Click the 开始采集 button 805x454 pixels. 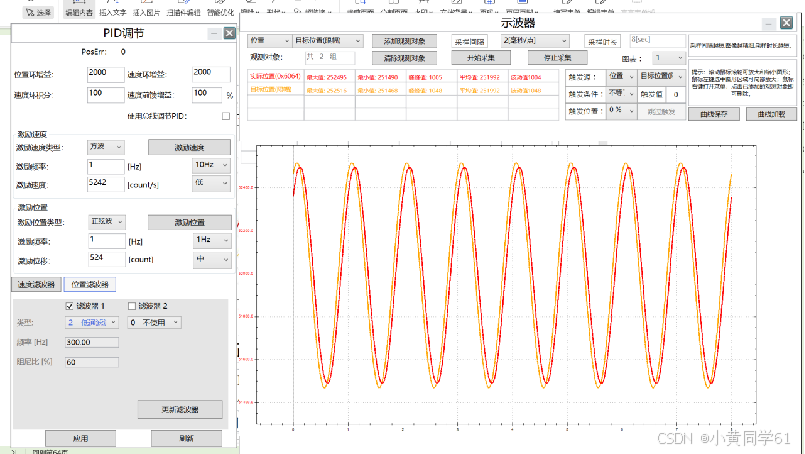point(481,58)
